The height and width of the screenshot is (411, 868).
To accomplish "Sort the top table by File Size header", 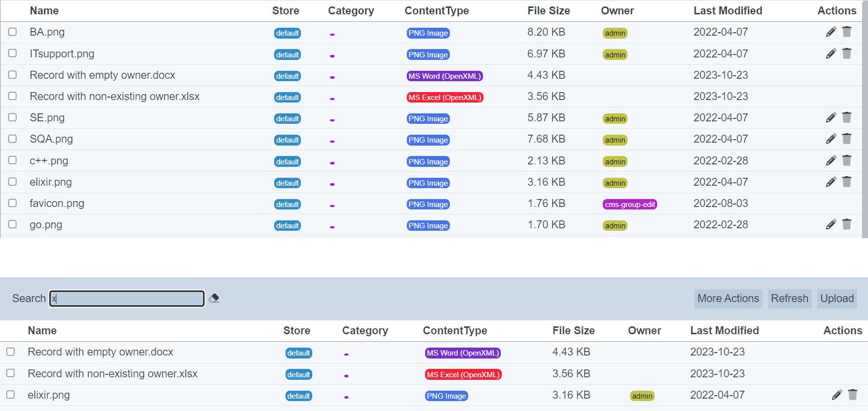I will [x=548, y=11].
